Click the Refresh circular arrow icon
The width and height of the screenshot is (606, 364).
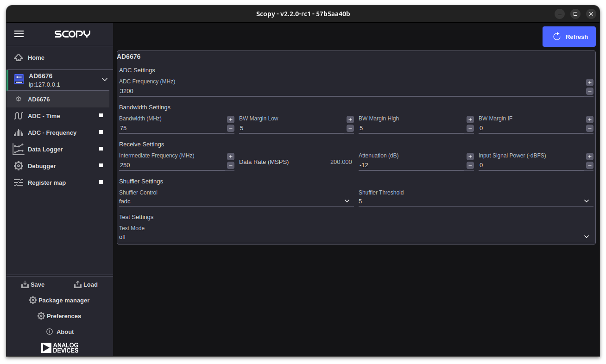pos(557,37)
